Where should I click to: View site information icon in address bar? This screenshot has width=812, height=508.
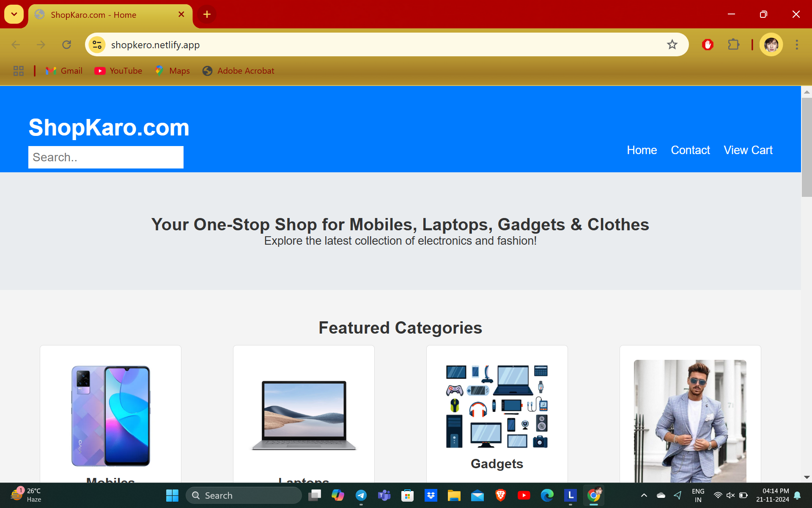coord(97,44)
